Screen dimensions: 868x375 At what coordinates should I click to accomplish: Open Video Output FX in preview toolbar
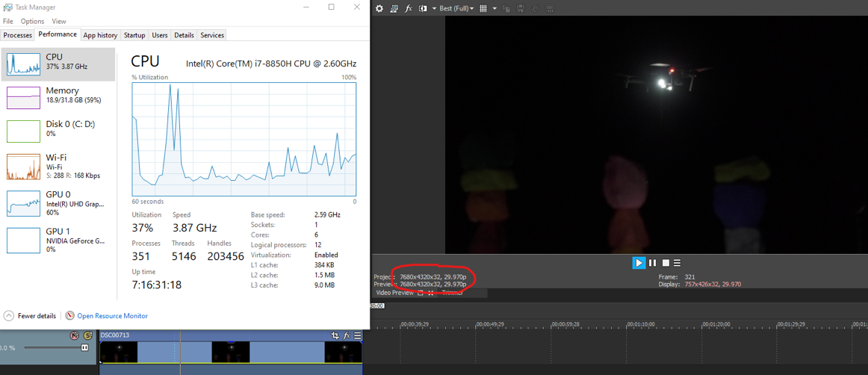click(409, 8)
